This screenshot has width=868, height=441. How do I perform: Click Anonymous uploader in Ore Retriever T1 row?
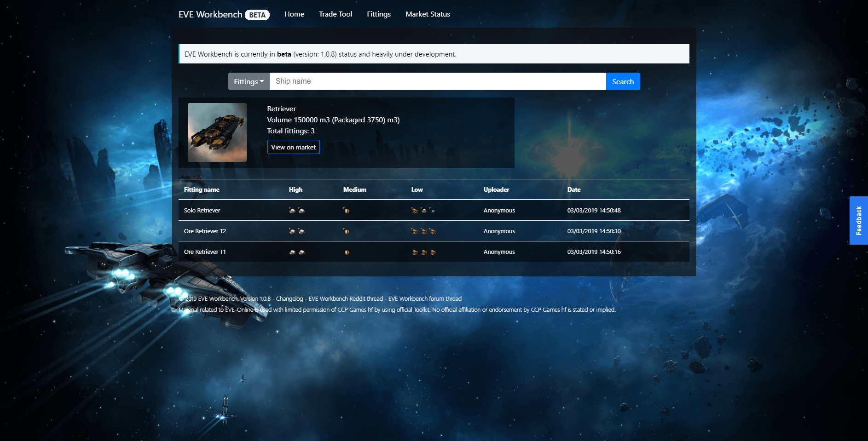pos(499,252)
